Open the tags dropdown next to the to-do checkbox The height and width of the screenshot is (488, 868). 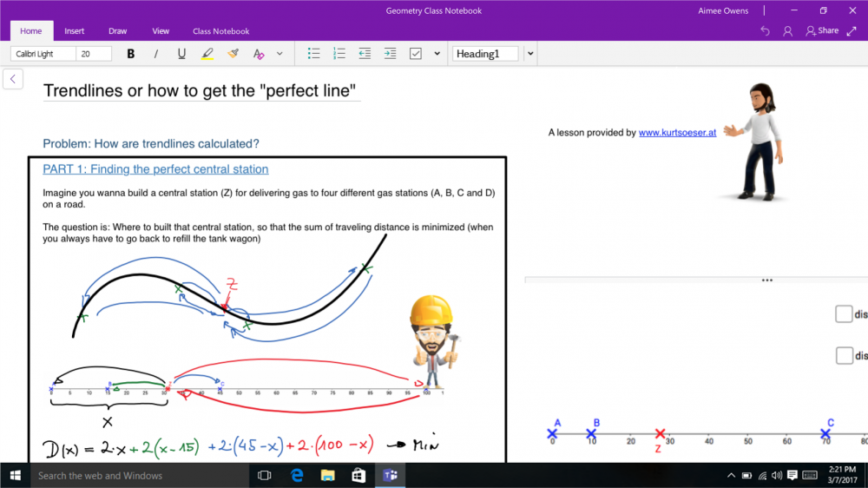[x=437, y=54]
